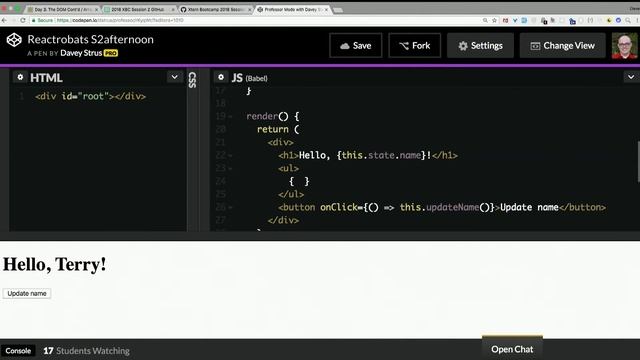Open the Console panel
Screen dimensions: 640x360
(x=18, y=351)
